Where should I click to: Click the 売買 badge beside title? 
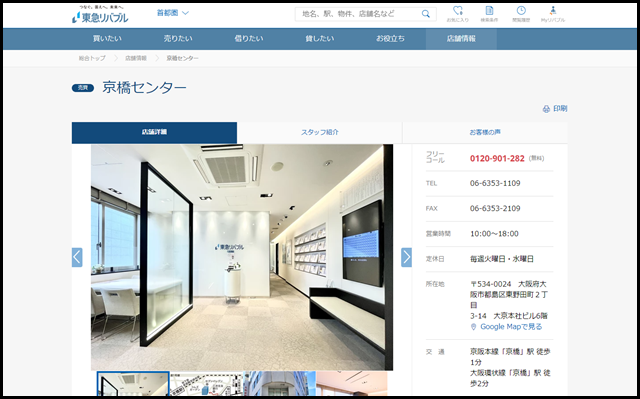coord(83,88)
